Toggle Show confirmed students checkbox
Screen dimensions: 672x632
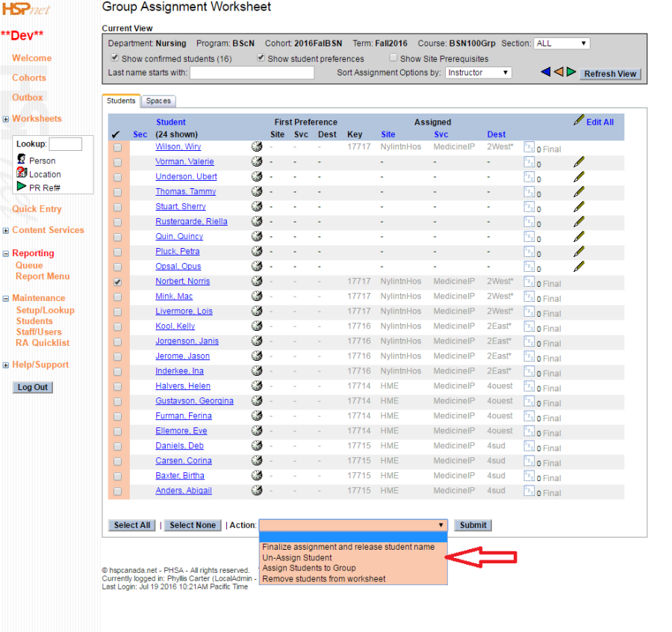click(114, 58)
